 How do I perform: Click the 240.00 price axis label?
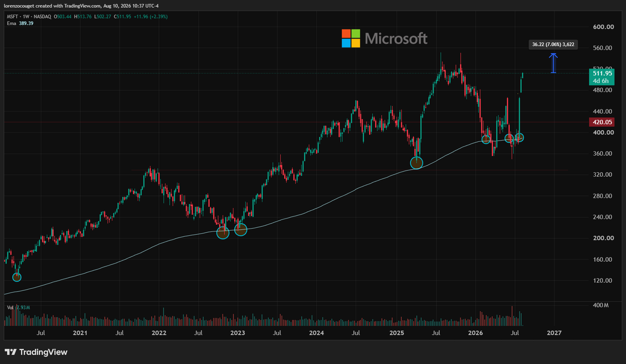tap(603, 217)
